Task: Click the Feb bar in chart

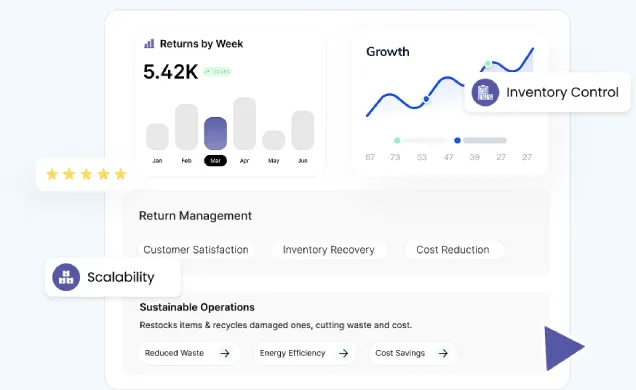Action: tap(187, 127)
